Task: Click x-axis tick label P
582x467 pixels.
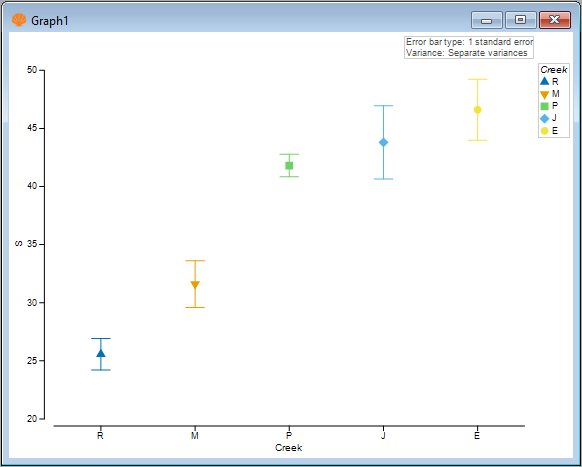Action: point(289,435)
